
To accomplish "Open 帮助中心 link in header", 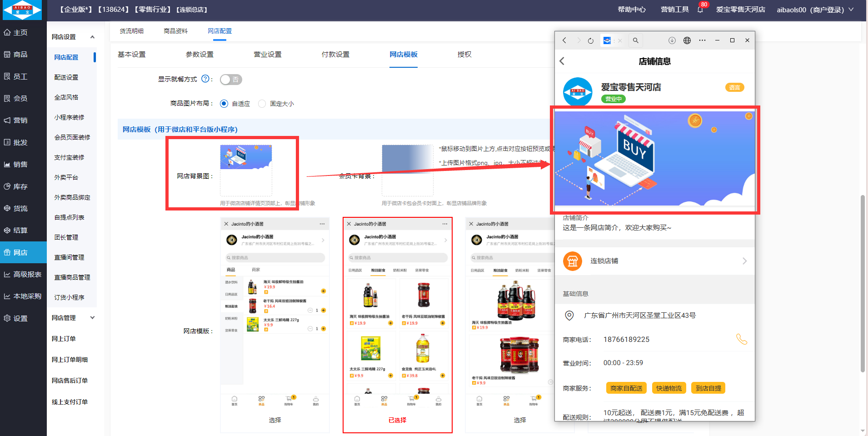I will (631, 10).
